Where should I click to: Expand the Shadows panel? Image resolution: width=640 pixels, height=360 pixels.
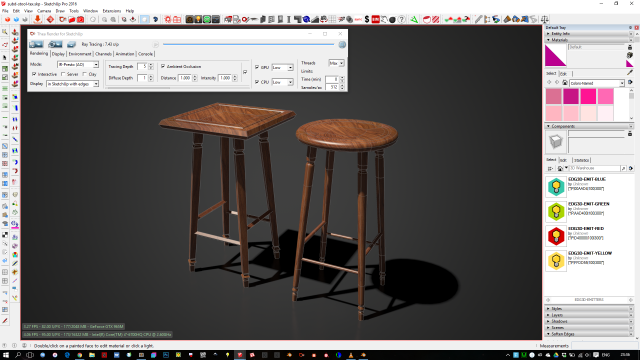click(548, 321)
